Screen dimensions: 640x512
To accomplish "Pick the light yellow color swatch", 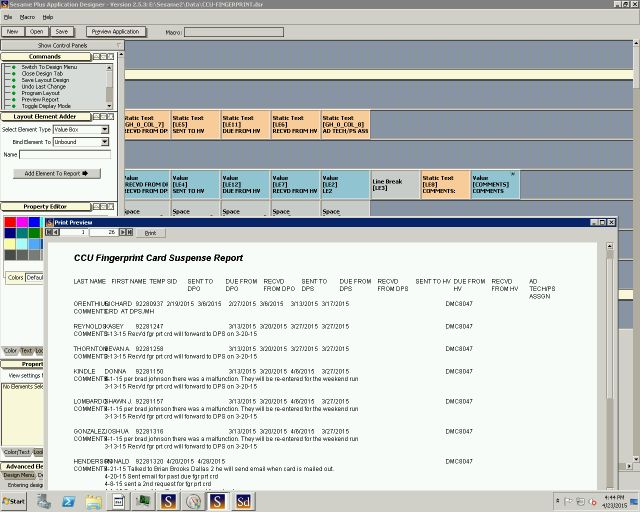I will [x=10, y=244].
